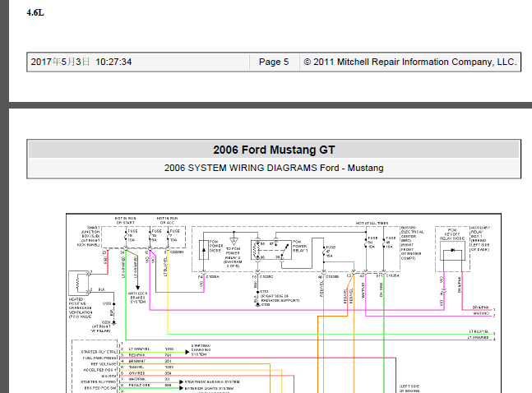Screen dimensions: 532x393
Task: Select the heated PCV valve description label
Action: point(81,307)
